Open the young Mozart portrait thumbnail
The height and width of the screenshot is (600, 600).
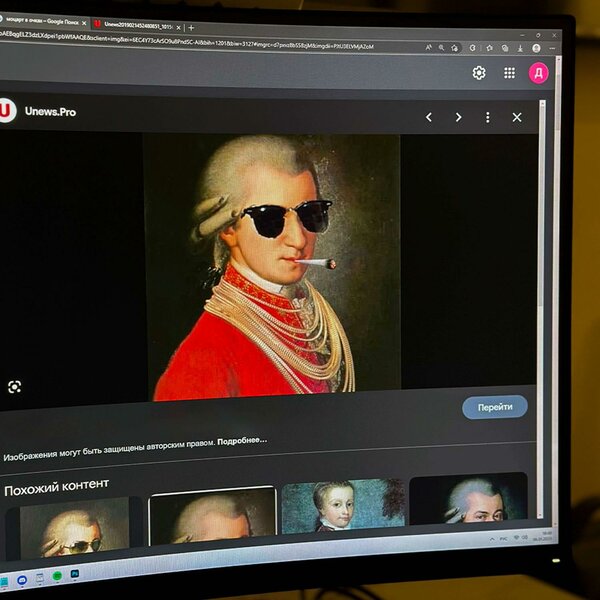click(342, 510)
